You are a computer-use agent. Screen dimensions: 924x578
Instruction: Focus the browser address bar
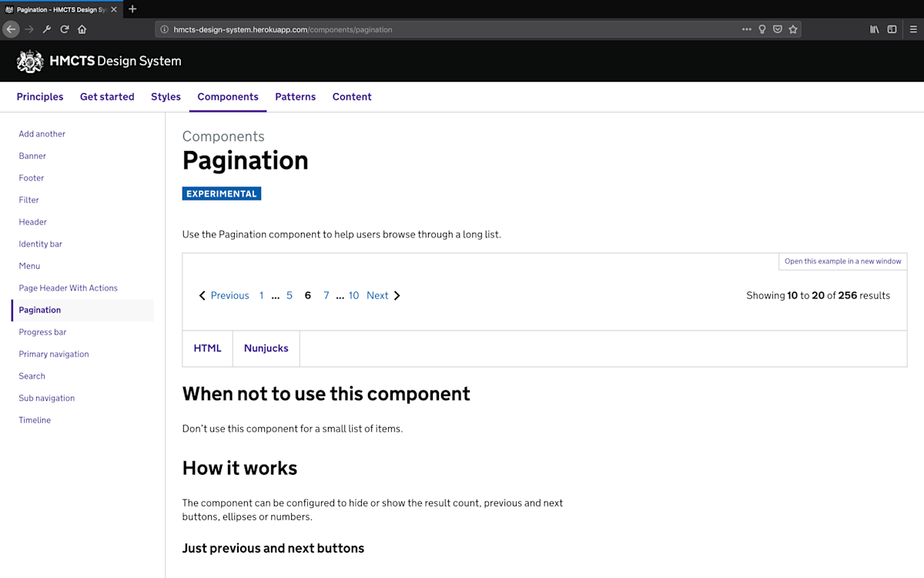coord(447,29)
